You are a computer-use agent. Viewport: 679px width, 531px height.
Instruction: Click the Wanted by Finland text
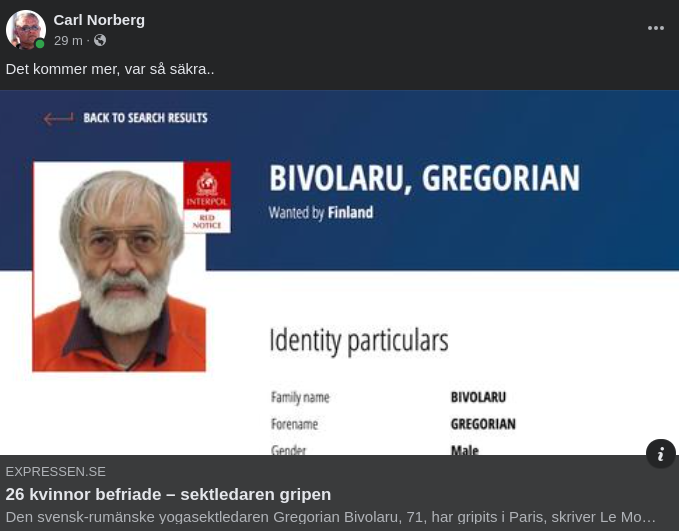[321, 213]
